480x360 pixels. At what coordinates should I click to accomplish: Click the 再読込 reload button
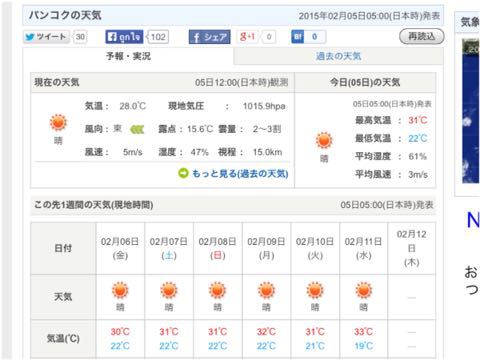click(422, 36)
